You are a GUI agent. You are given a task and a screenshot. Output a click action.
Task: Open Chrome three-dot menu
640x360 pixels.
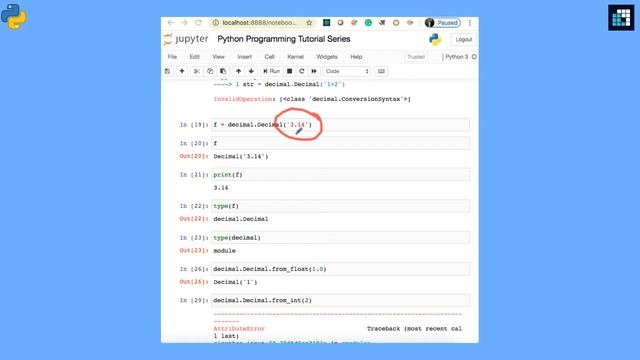pyautogui.click(x=470, y=23)
